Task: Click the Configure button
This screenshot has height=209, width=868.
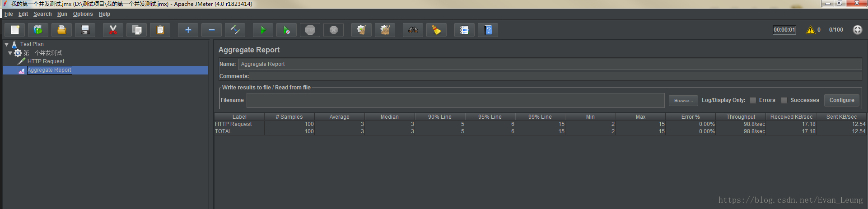Action: pos(842,100)
